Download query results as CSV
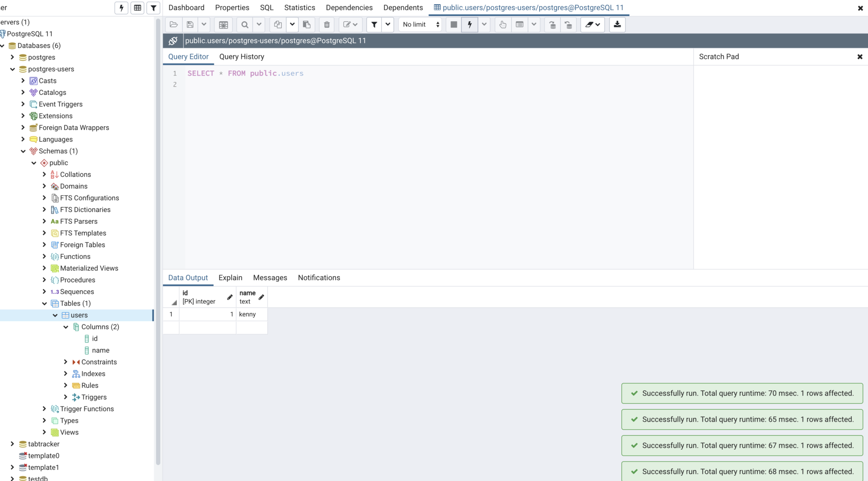868x481 pixels. click(617, 24)
